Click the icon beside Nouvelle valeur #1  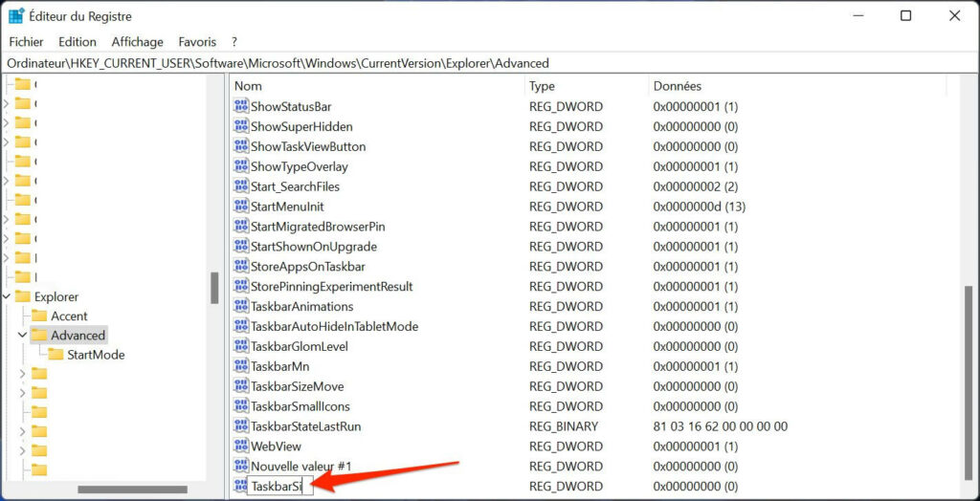coord(240,467)
